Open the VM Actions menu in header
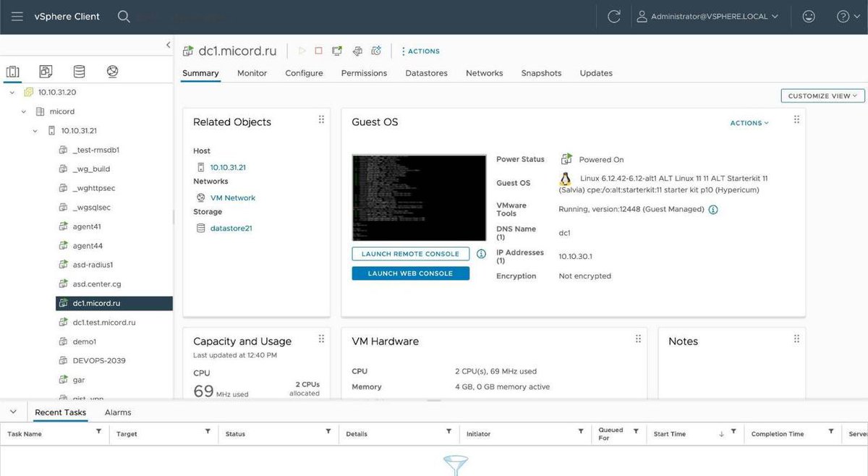Screen dimensions: 868x476 click(420, 51)
